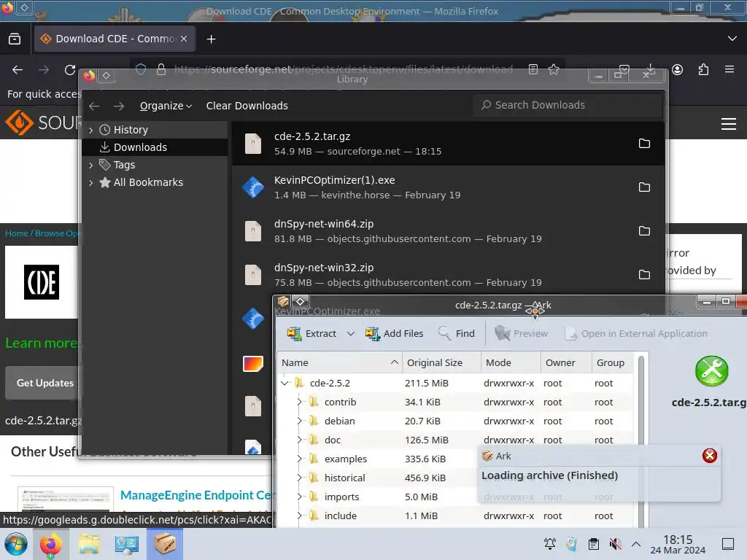Expand All Bookmarks in Library sidebar
Viewport: 747px width, 560px height.
91,182
